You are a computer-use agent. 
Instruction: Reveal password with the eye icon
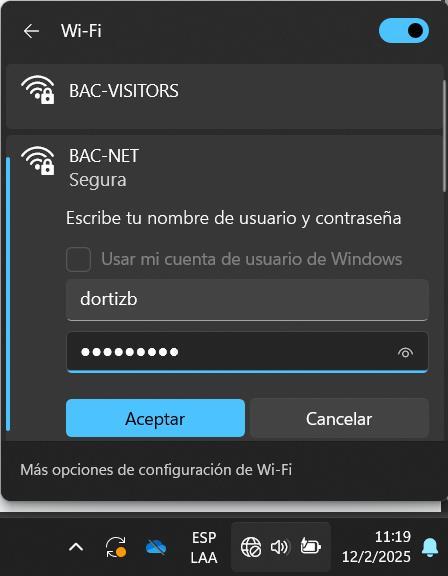pos(405,353)
